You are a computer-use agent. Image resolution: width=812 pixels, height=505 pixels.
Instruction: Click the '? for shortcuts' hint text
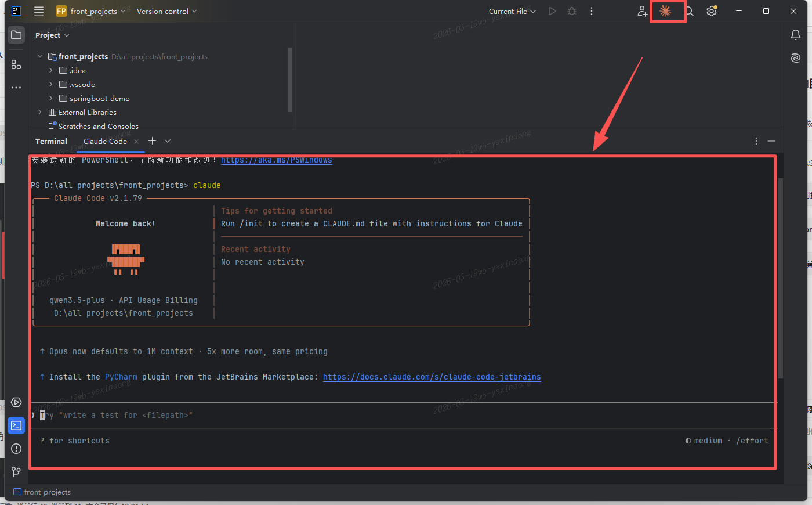[75, 441]
